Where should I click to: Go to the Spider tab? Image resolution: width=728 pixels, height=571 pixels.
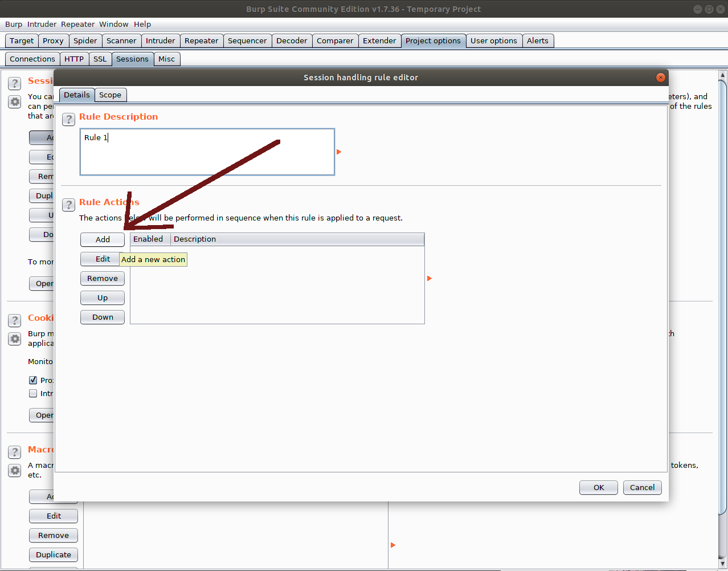(x=85, y=41)
